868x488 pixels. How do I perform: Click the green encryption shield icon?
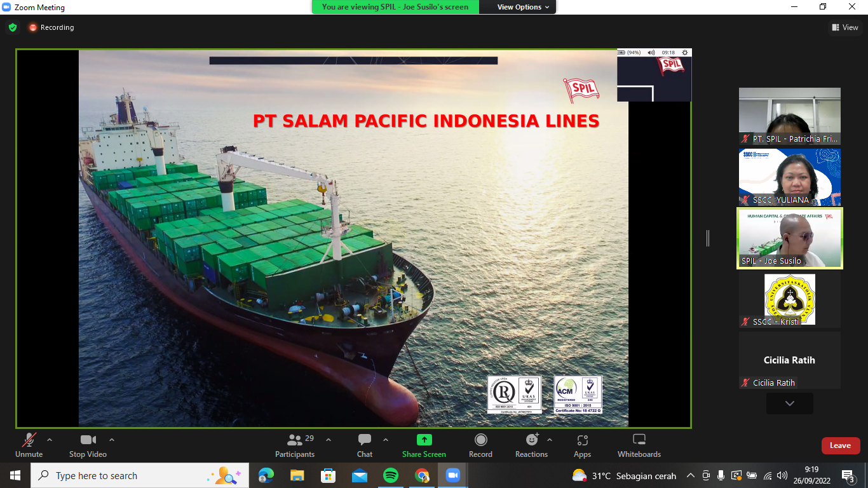pyautogui.click(x=13, y=27)
